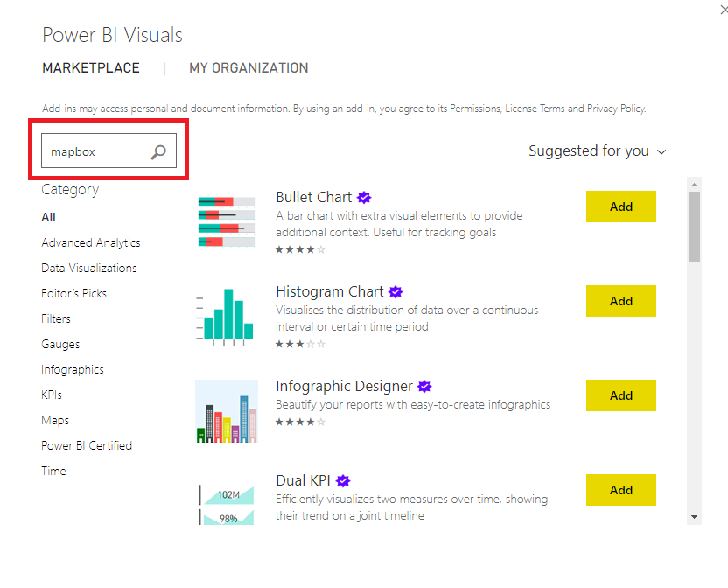
Task: Click the Dual KPI title
Action: 303,480
